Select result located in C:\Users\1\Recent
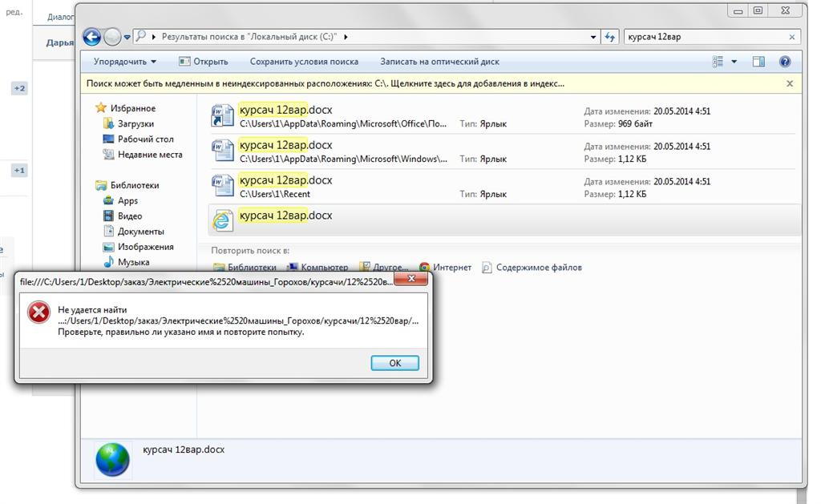821x504 pixels. pyautogui.click(x=505, y=187)
